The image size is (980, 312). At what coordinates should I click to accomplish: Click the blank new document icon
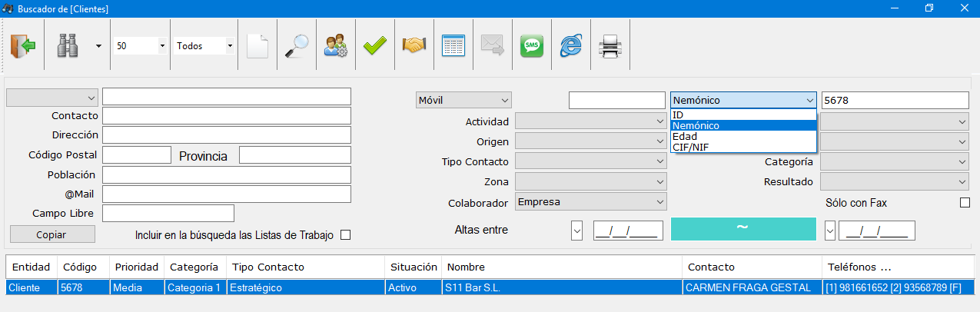pos(257,46)
